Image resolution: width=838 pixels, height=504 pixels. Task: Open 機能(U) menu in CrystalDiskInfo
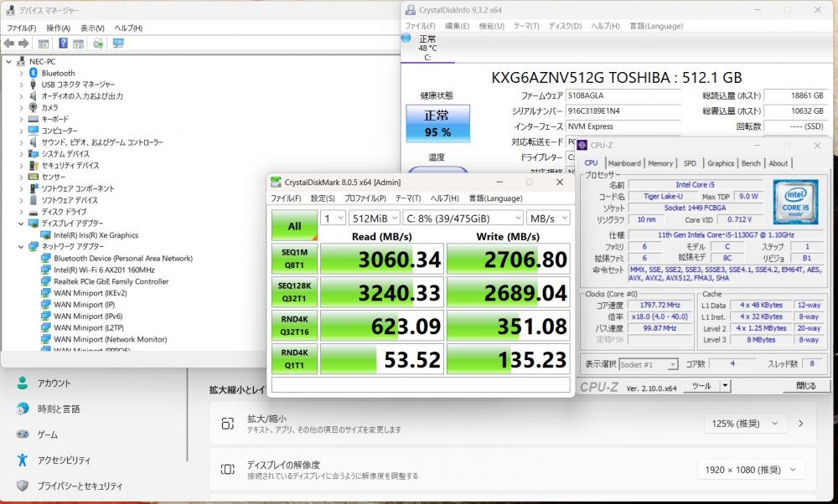[x=492, y=26]
